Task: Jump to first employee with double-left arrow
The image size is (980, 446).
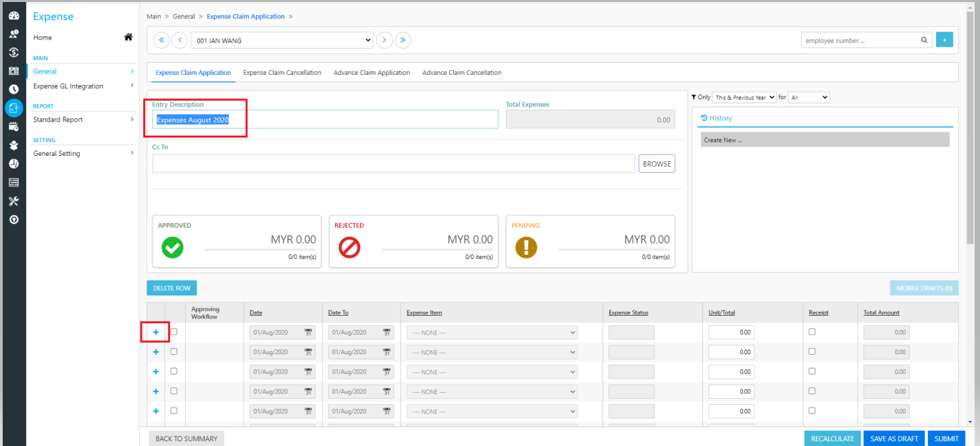Action: coord(161,40)
